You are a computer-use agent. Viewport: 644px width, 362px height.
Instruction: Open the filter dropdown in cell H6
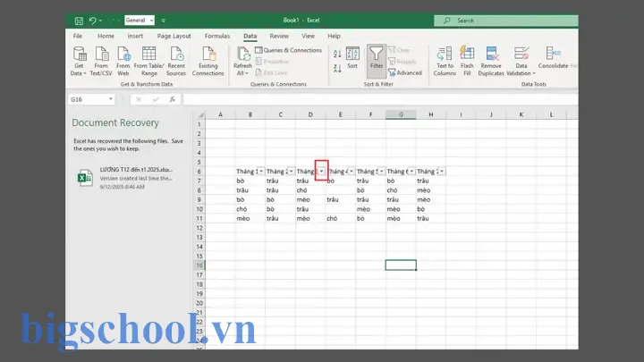[442, 171]
